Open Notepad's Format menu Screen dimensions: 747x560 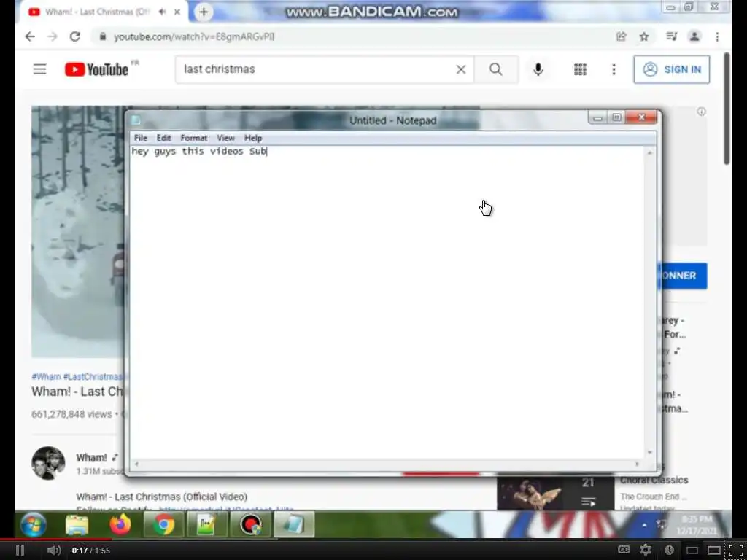pos(194,138)
